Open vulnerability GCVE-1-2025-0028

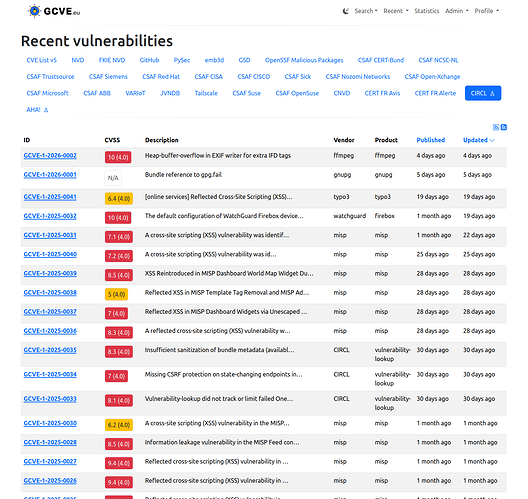tap(50, 442)
